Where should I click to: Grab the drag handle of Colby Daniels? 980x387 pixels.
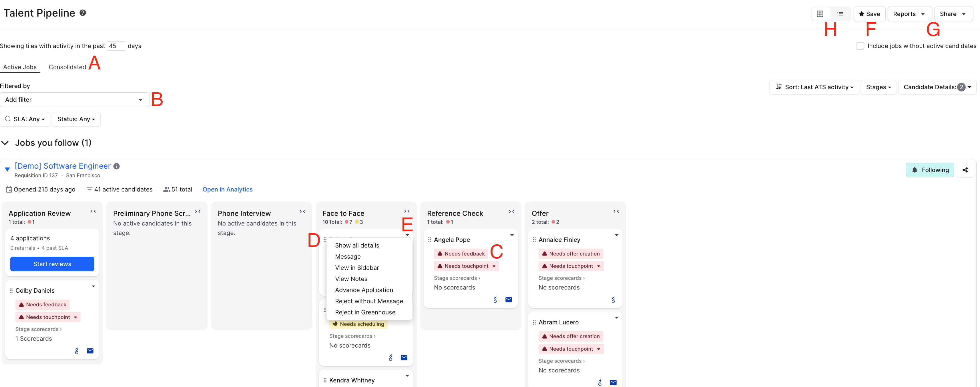coord(11,291)
